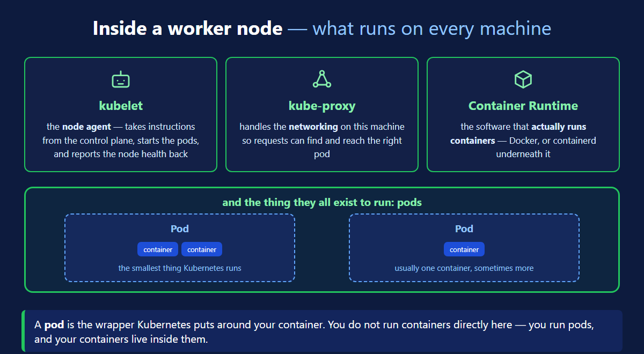The width and height of the screenshot is (644, 354).
Task: Click 'underneath it' text in Container Runtime card
Action: [x=523, y=154]
